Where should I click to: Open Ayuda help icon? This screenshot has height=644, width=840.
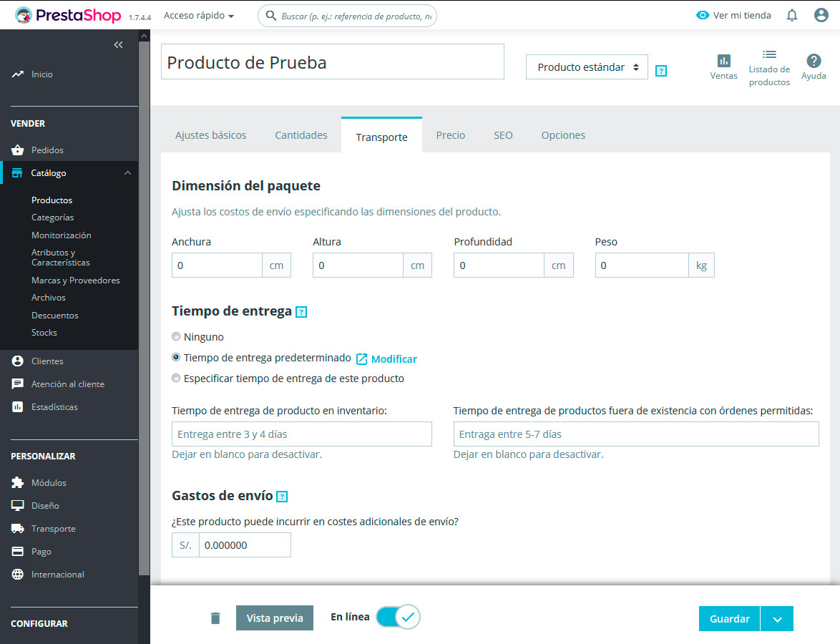pos(814,61)
